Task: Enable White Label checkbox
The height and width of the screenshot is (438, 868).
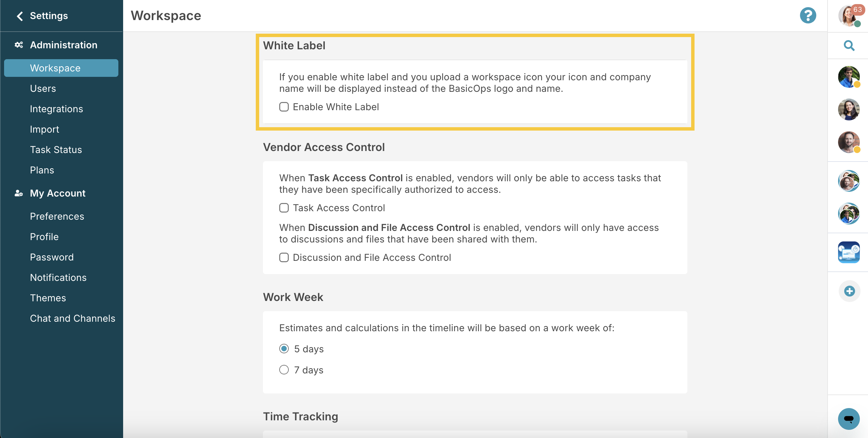Action: 284,107
